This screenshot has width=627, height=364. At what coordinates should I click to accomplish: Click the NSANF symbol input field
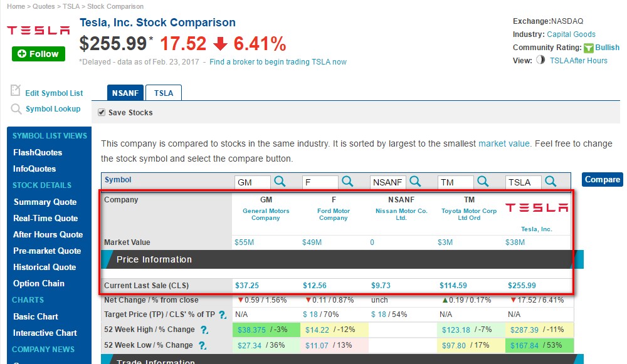coord(388,182)
